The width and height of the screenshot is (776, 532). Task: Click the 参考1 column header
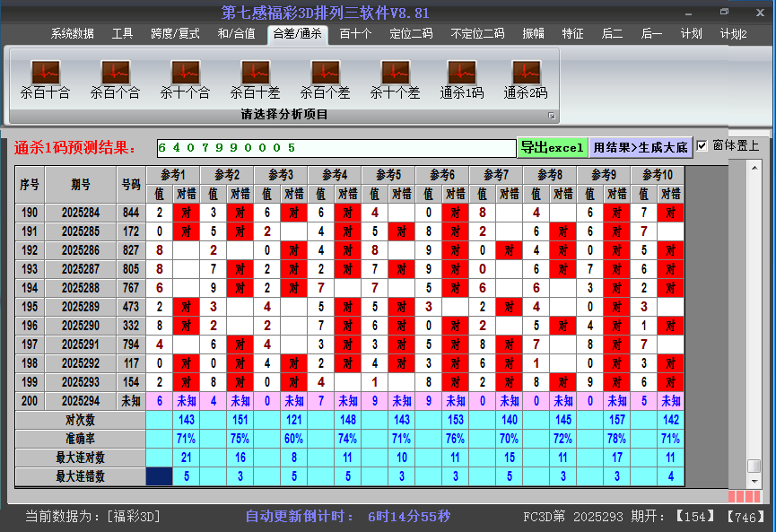pyautogui.click(x=173, y=174)
